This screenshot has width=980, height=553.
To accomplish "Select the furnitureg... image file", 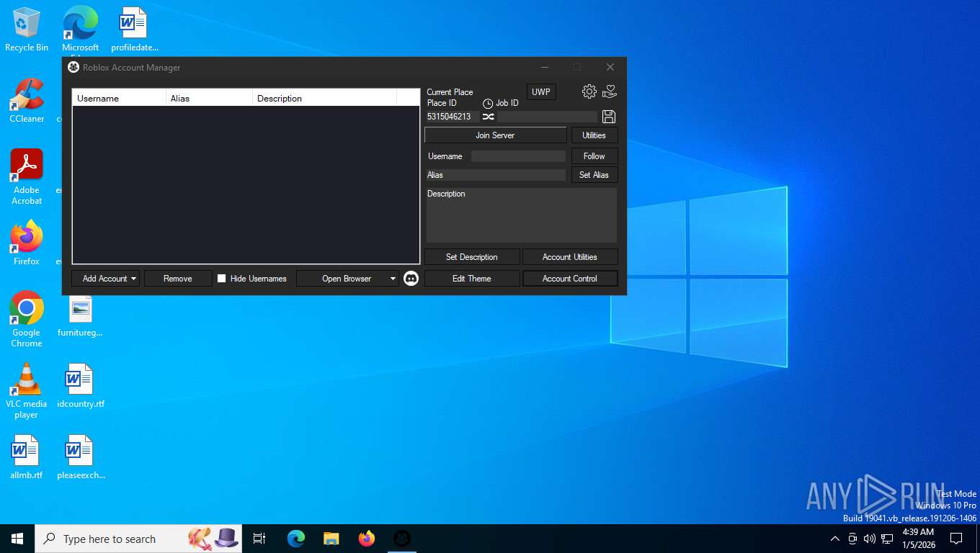I will [80, 317].
